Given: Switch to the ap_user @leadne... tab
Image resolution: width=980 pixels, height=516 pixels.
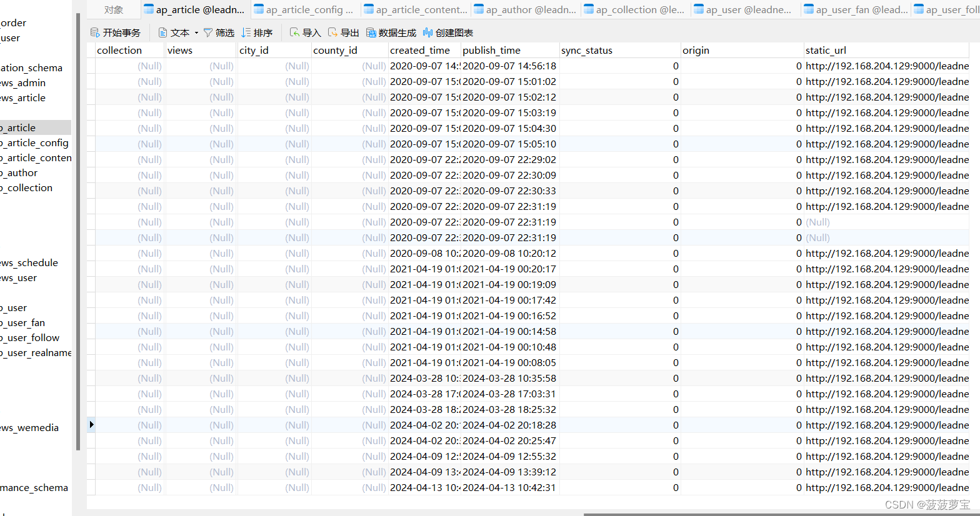Looking at the screenshot, I should coord(746,10).
